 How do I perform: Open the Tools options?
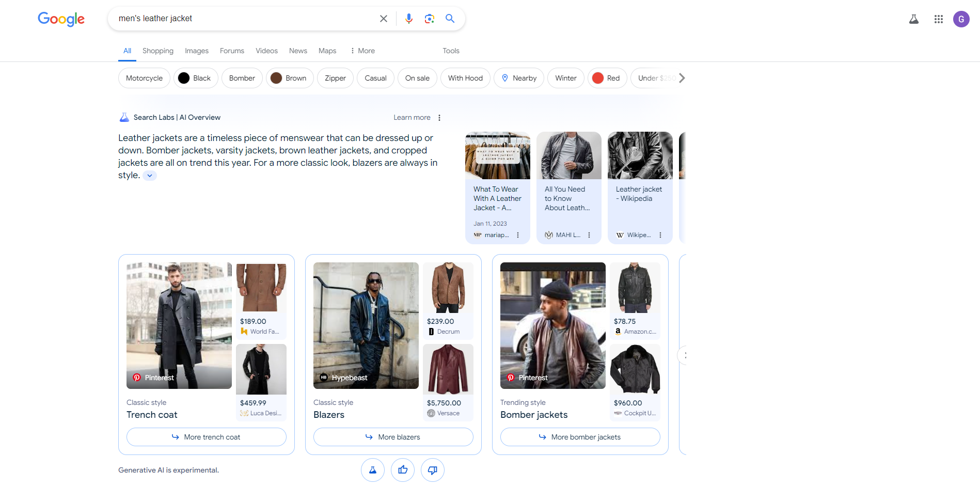point(451,51)
